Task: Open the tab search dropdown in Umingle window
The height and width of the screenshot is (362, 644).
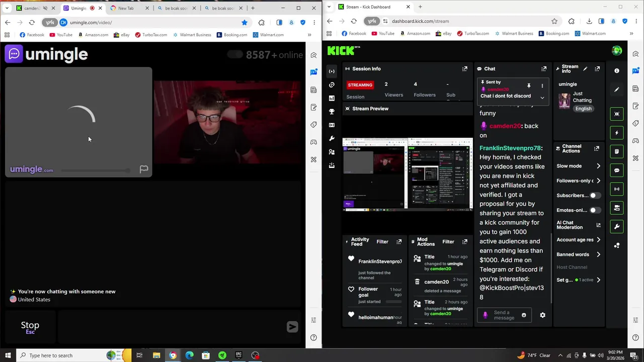Action: [x=7, y=8]
